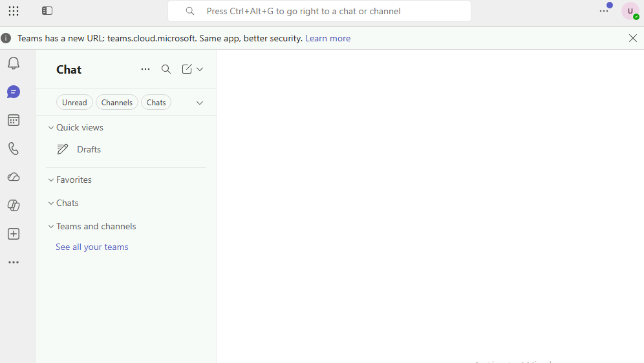Filter list by Chats
The image size is (644, 363).
(x=156, y=103)
